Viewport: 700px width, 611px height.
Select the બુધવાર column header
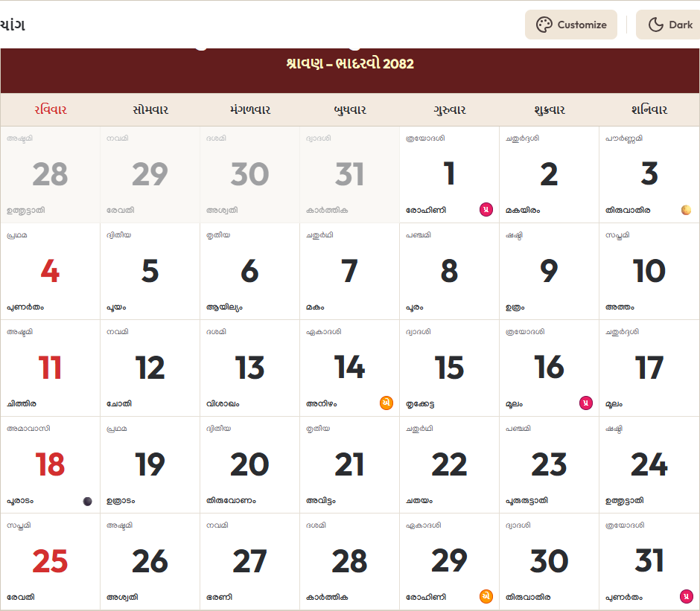[350, 110]
